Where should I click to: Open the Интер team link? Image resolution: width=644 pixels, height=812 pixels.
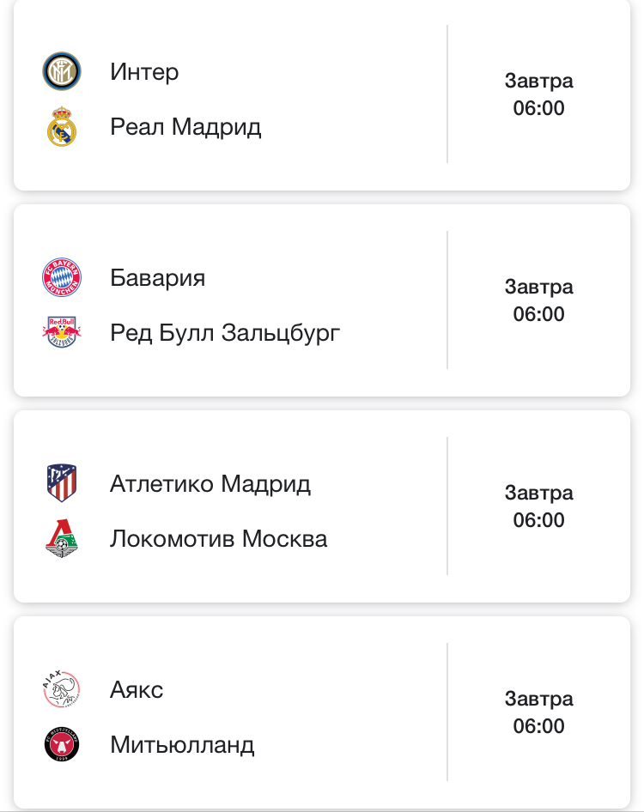[144, 72]
